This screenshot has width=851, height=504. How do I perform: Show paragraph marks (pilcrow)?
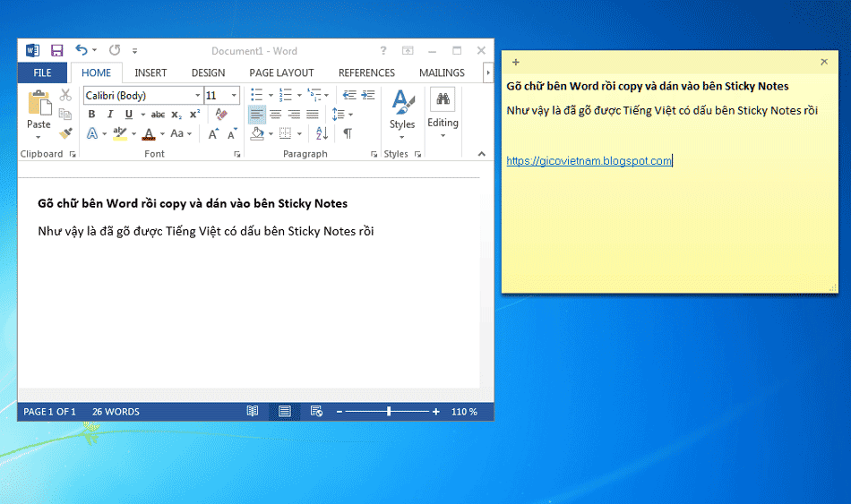point(348,133)
